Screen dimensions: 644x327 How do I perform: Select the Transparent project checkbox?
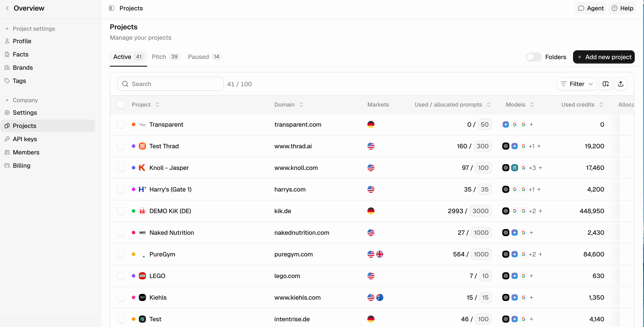pyautogui.click(x=121, y=124)
